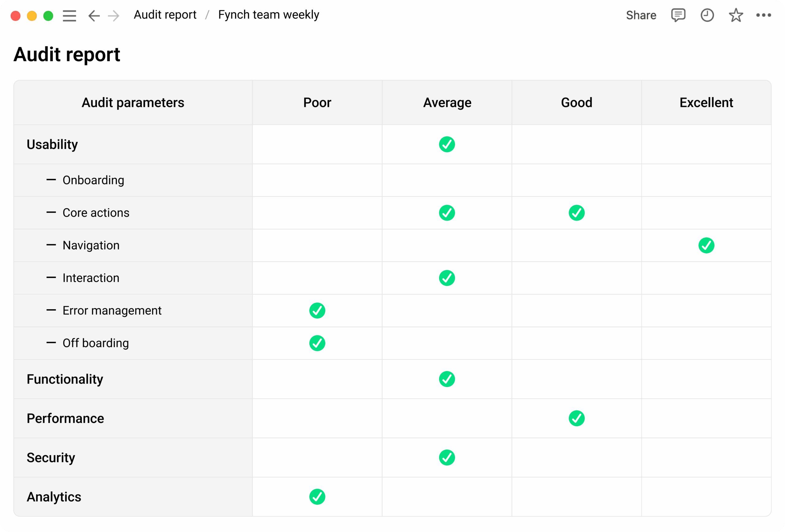The height and width of the screenshot is (532, 785).
Task: Go back with the left arrow
Action: pos(94,16)
